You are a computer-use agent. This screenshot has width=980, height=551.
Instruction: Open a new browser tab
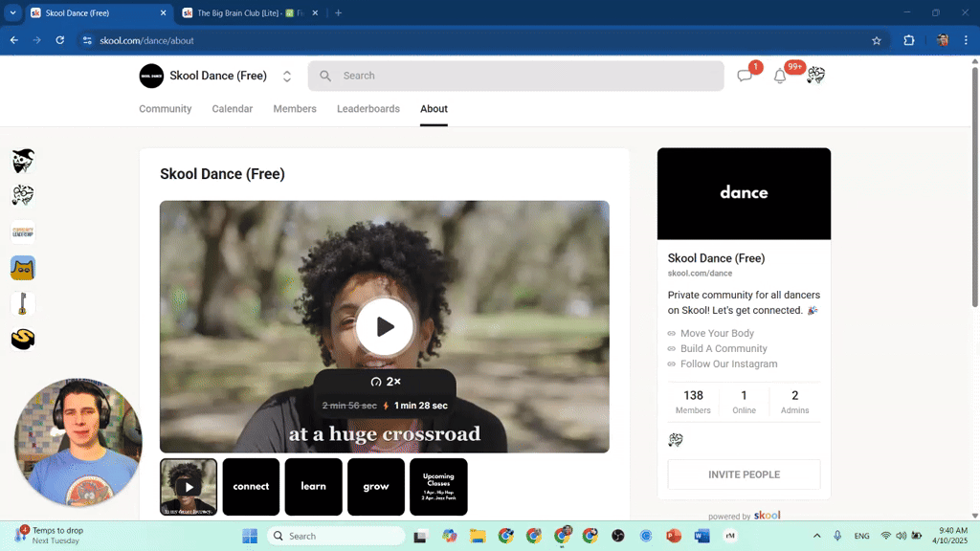pyautogui.click(x=338, y=13)
